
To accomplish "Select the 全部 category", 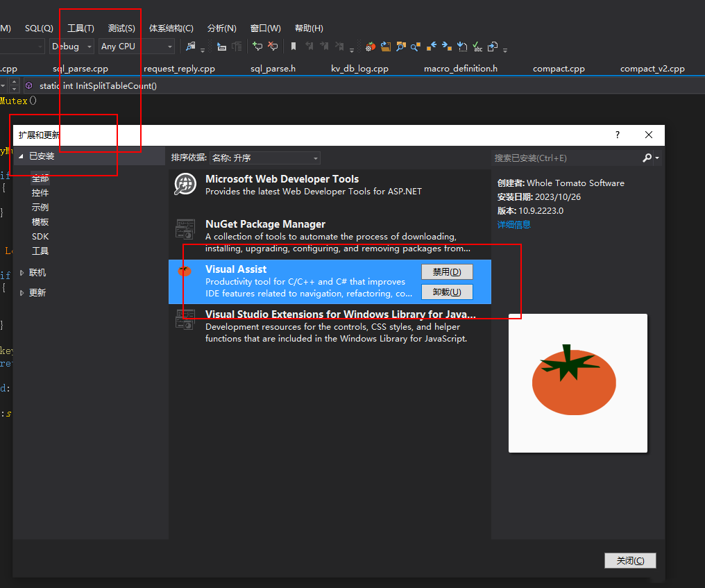I will (40, 178).
